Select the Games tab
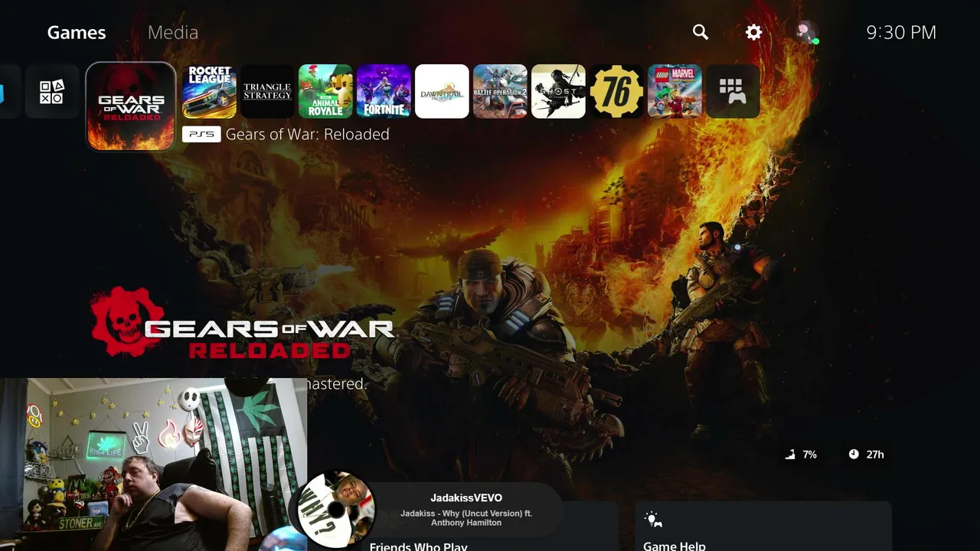Viewport: 980px width, 551px height. tap(77, 32)
